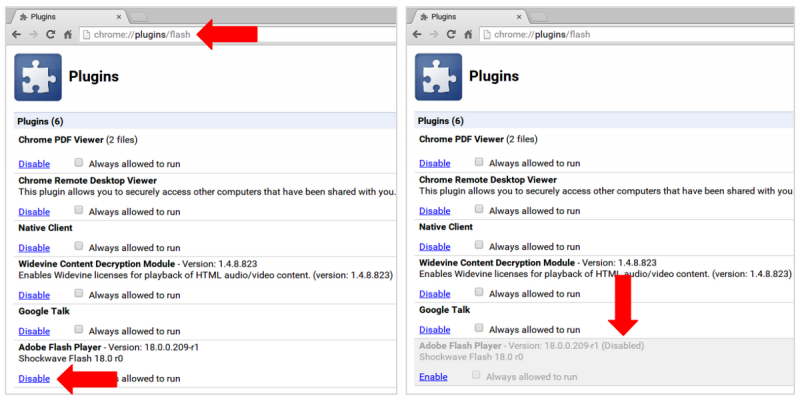Reload the page in the left window
This screenshot has width=800, height=401.
pyautogui.click(x=51, y=35)
